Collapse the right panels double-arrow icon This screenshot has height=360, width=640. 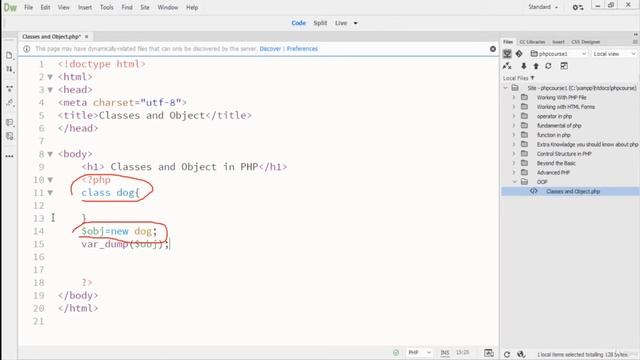[636, 35]
